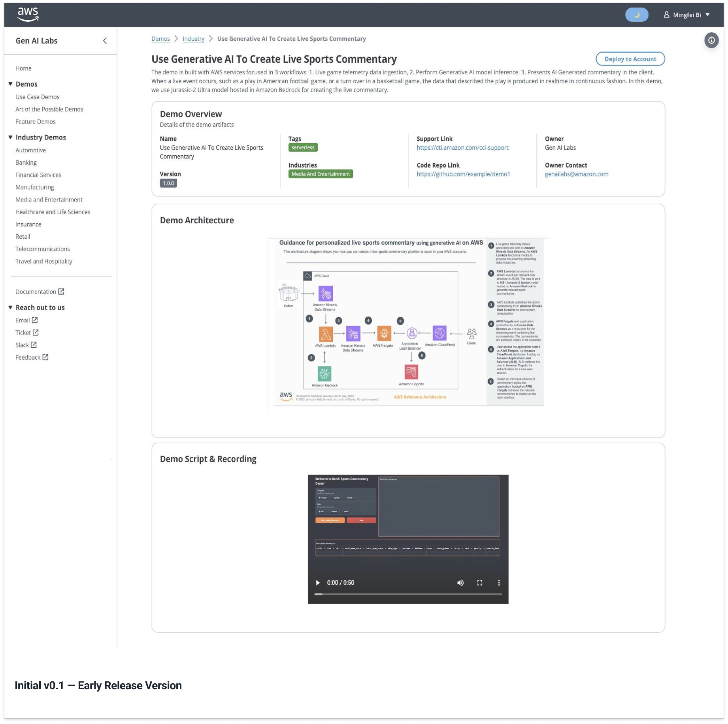
Task: Click the architecture diagram image
Action: pyautogui.click(x=408, y=322)
